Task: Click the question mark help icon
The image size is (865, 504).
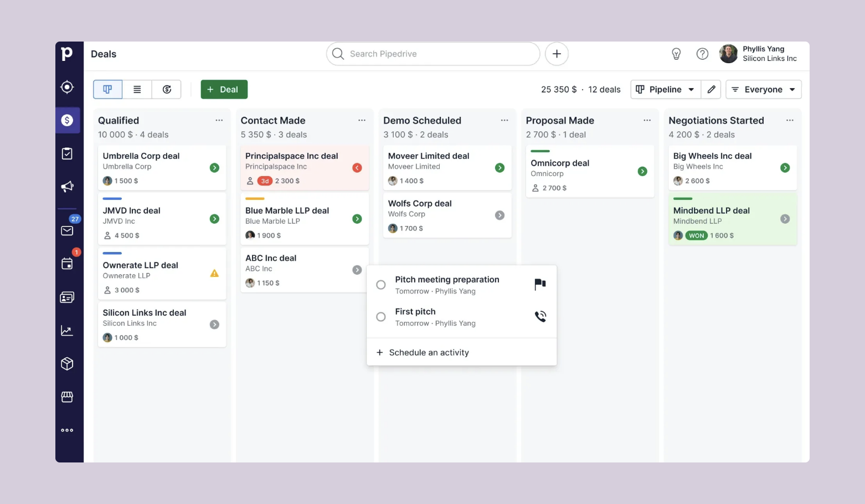Action: pyautogui.click(x=702, y=54)
